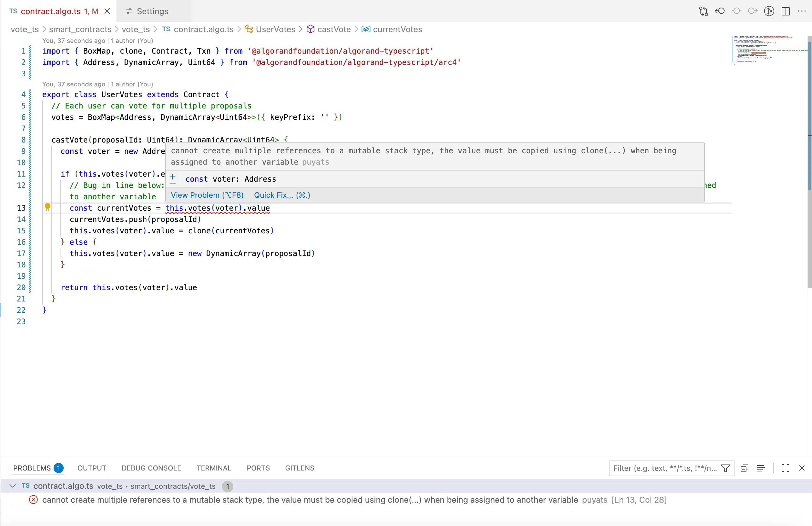
Task: Open the UserVotes breadcrumb dropdown
Action: click(276, 29)
